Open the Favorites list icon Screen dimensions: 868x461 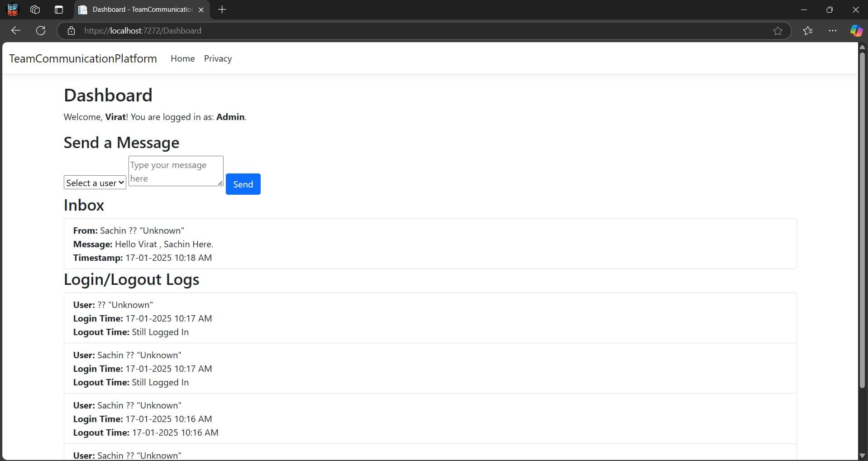pos(808,31)
